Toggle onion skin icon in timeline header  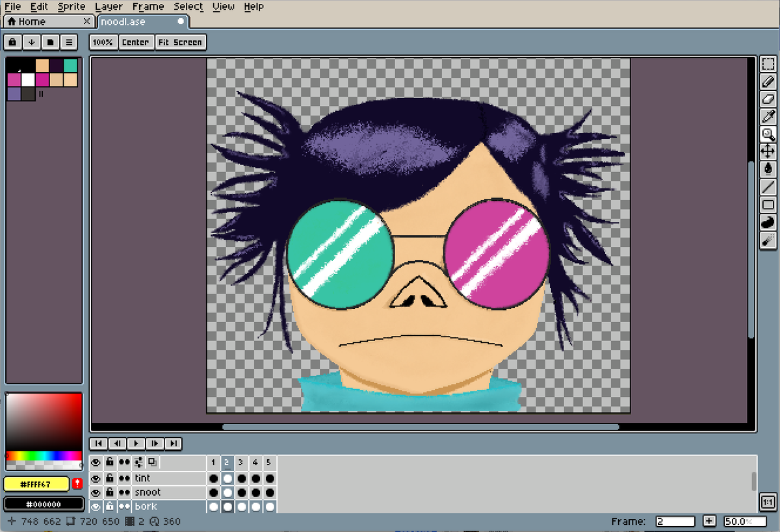[151, 462]
